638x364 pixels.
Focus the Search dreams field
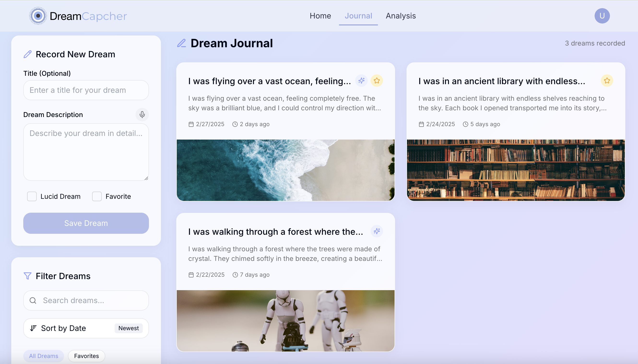[93, 300]
